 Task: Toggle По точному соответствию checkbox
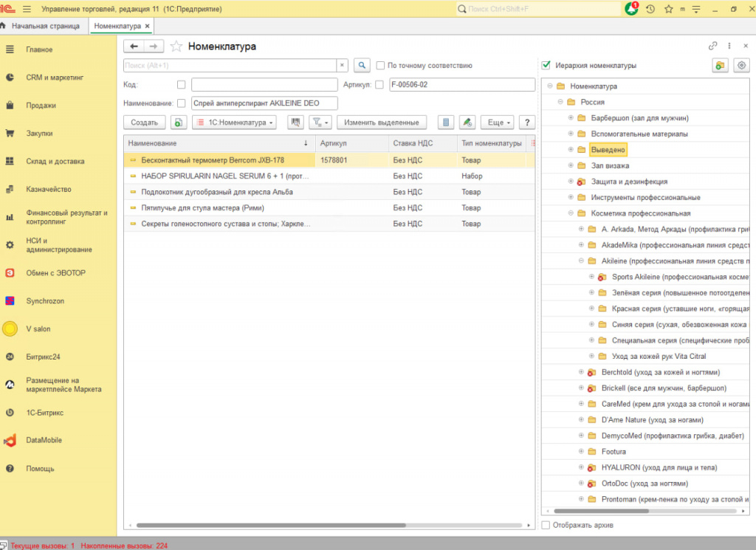(380, 66)
